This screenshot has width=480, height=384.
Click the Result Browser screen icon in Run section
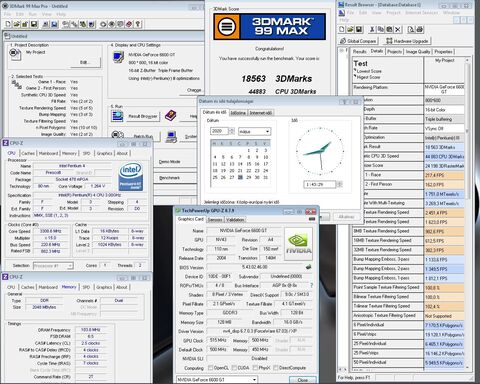(117, 116)
